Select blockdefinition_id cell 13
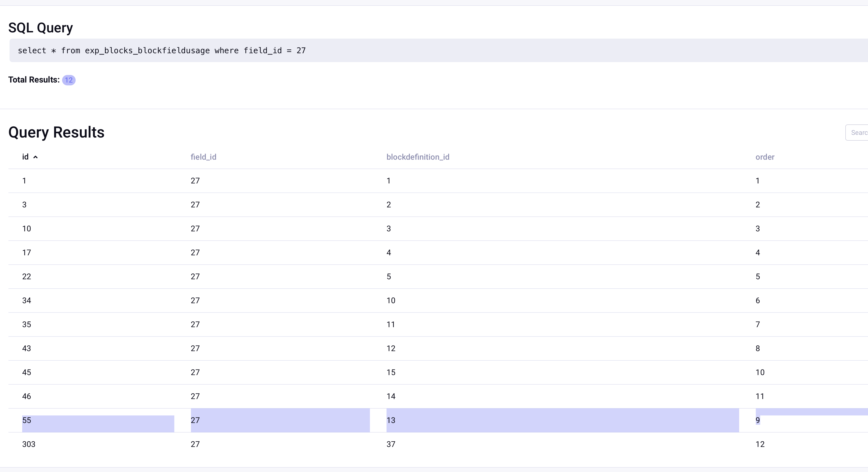The width and height of the screenshot is (868, 472). pos(391,420)
